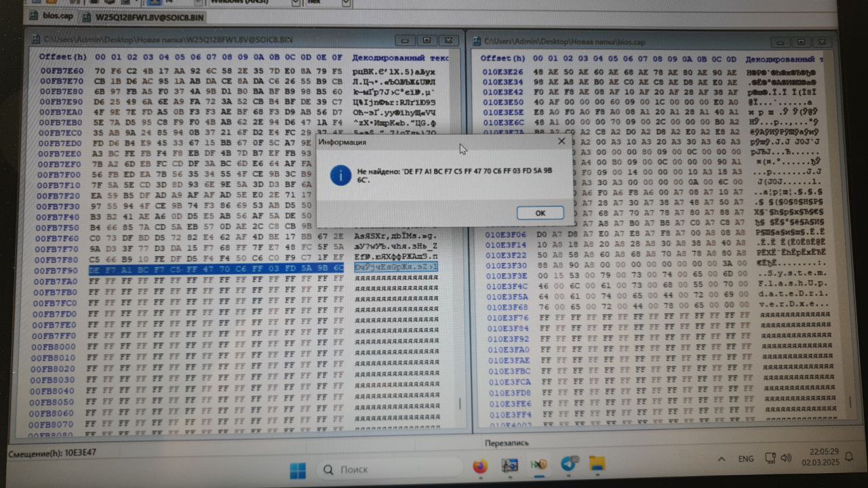
Task: Click the Поиск taskbar search box
Action: tap(390, 469)
